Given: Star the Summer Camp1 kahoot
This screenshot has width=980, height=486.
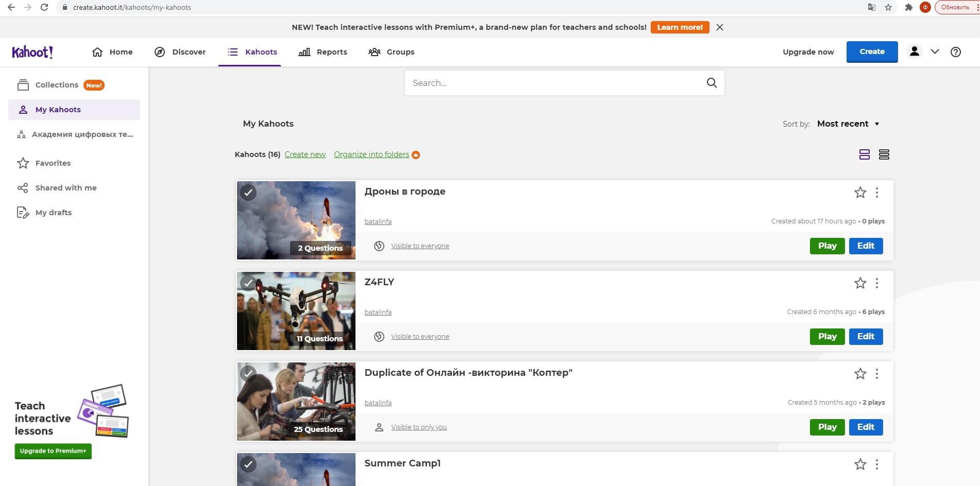Looking at the screenshot, I should pyautogui.click(x=860, y=464).
